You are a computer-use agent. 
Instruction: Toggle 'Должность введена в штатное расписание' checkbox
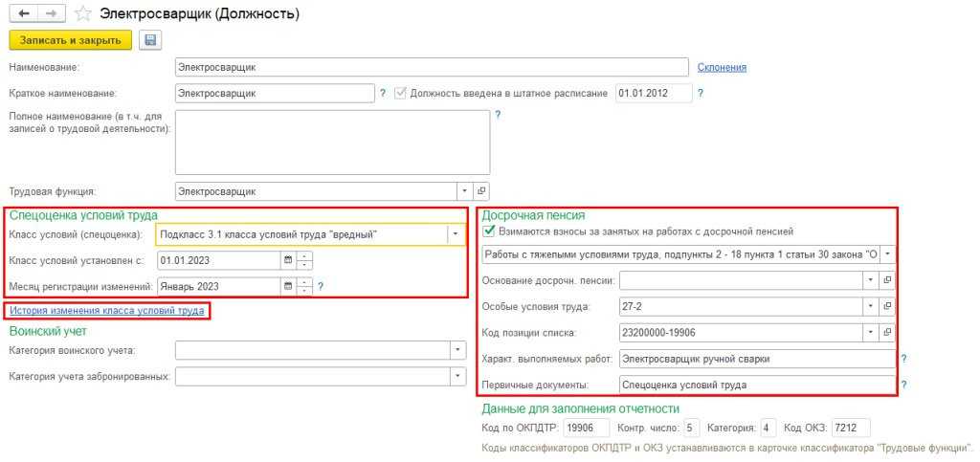tap(401, 93)
